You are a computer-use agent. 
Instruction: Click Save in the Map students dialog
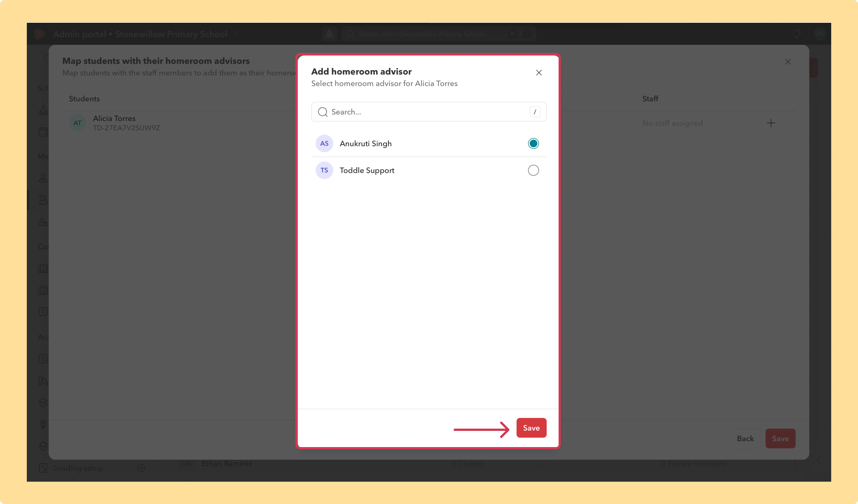780,438
